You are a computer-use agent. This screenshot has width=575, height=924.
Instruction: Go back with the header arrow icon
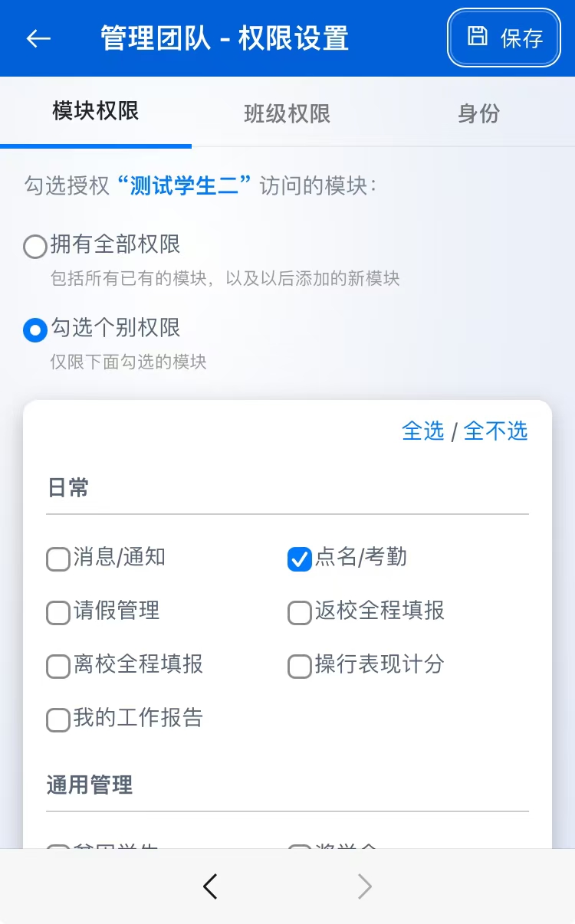(38, 38)
